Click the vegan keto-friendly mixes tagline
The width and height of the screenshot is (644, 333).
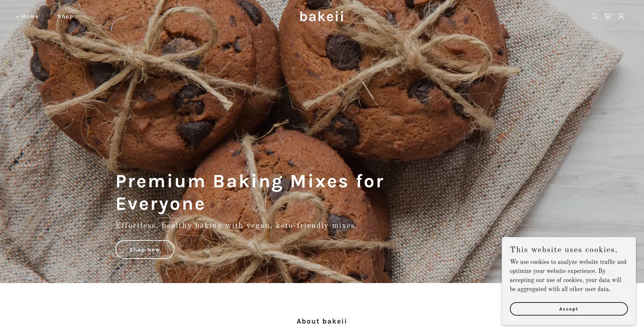(x=236, y=226)
